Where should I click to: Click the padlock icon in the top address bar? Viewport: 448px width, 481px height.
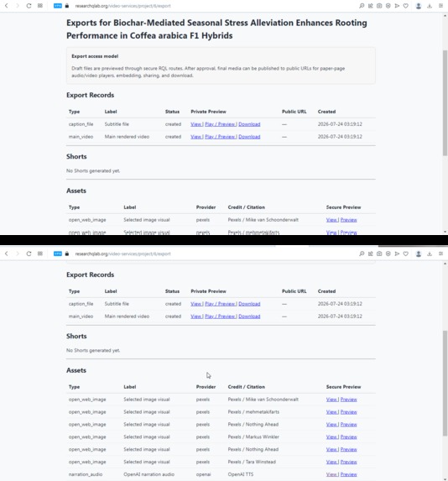pyautogui.click(x=67, y=6)
